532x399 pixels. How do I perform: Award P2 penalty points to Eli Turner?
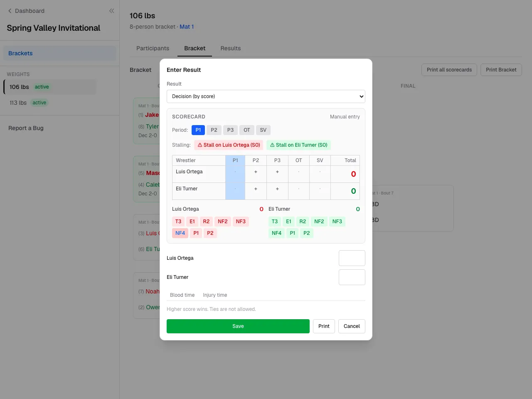tap(307, 233)
